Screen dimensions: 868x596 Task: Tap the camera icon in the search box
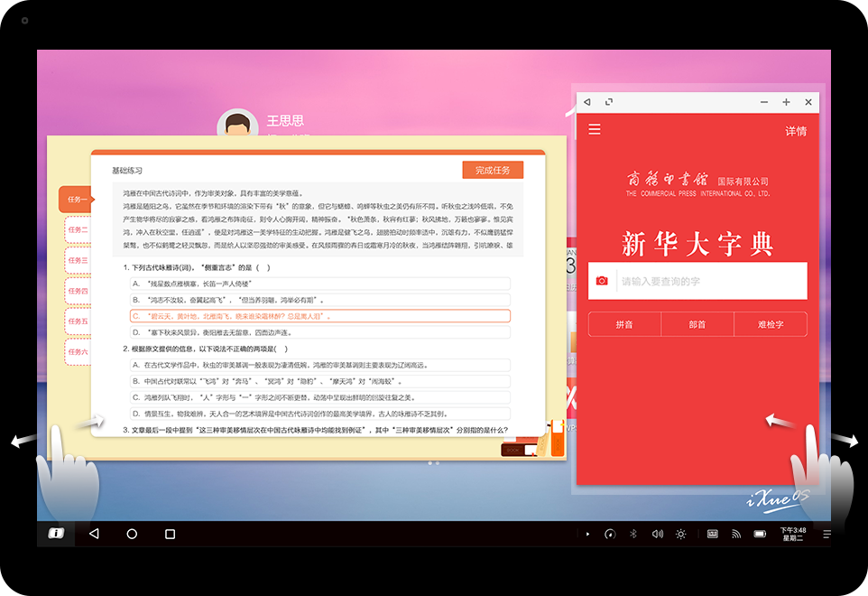pos(602,281)
